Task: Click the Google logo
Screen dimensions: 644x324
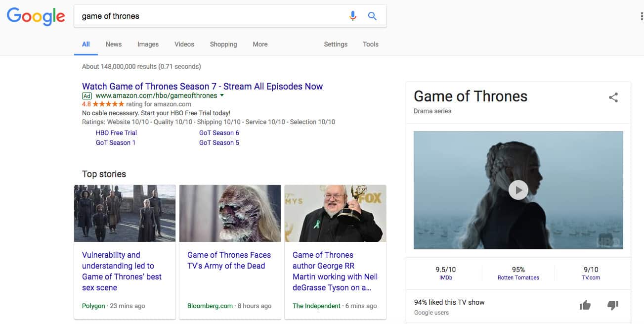Action: (x=36, y=16)
